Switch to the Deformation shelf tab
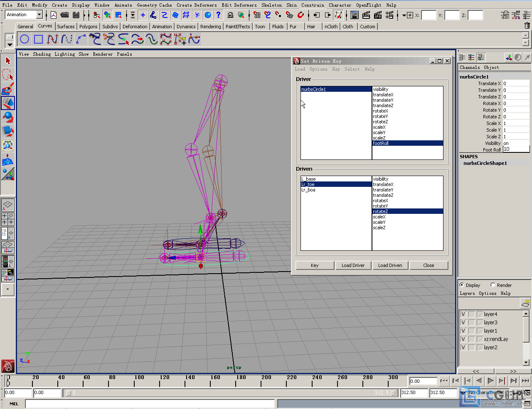This screenshot has width=532, height=409. click(135, 26)
